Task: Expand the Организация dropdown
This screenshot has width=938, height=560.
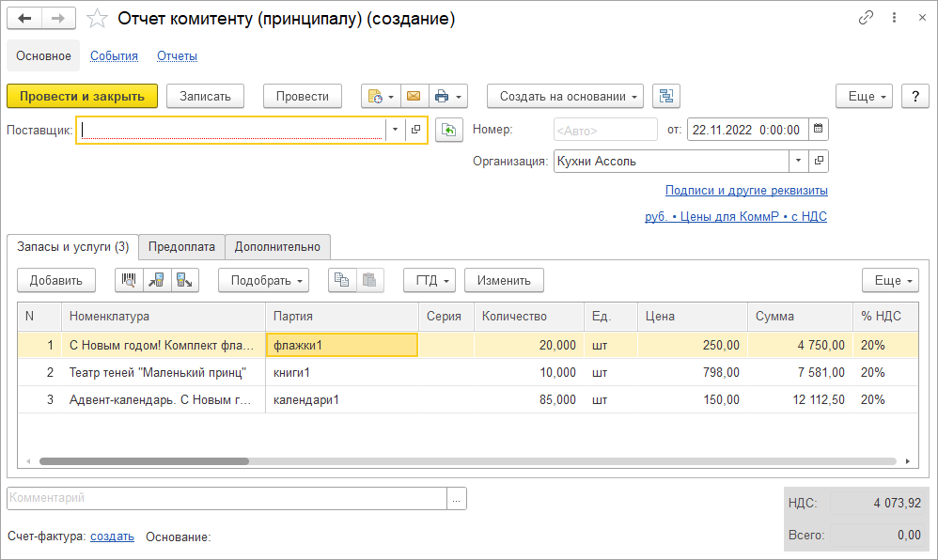Action: [x=798, y=161]
